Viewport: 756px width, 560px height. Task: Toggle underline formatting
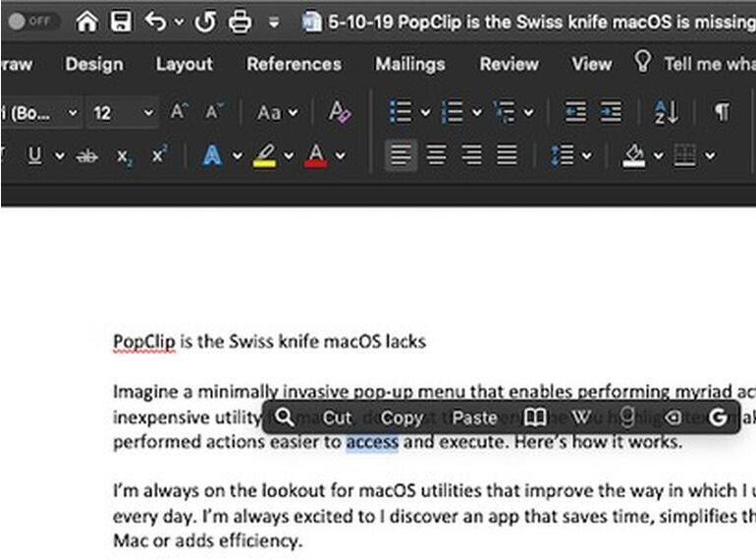pyautogui.click(x=34, y=155)
